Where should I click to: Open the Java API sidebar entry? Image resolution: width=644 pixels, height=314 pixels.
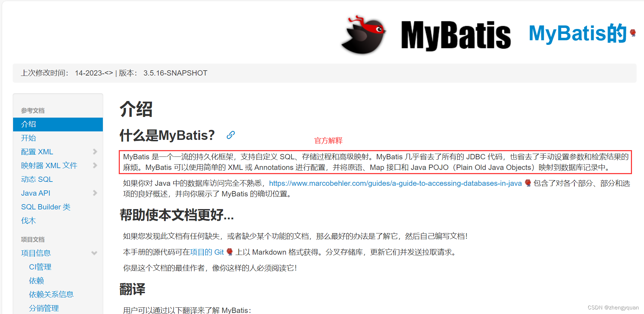pyautogui.click(x=36, y=193)
